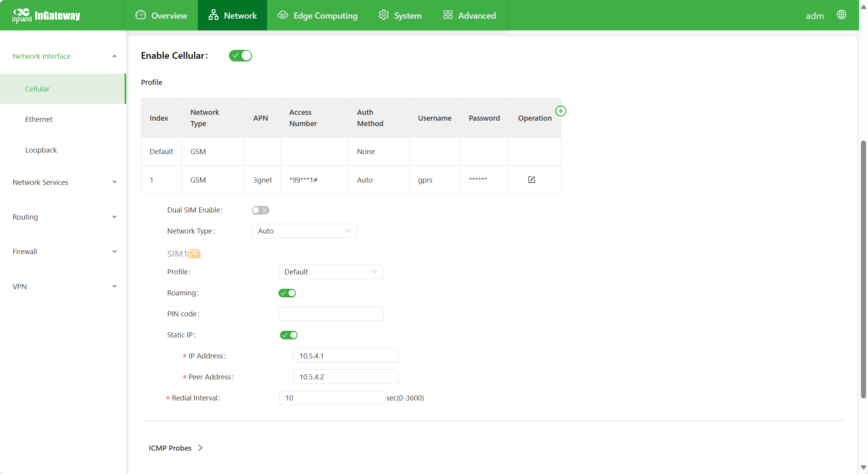The image size is (868, 474).
Task: Toggle the Roaming switch off
Action: [287, 293]
